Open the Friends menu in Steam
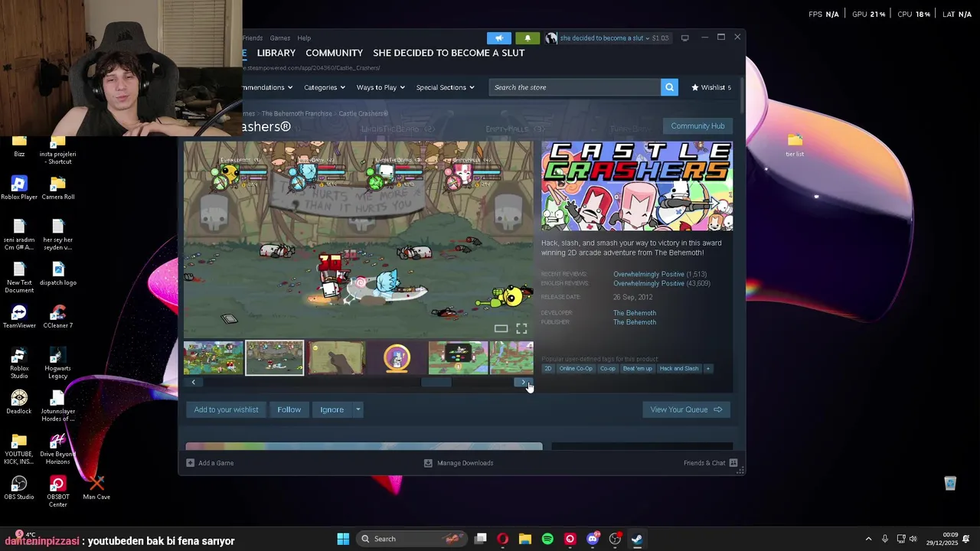Image resolution: width=980 pixels, height=551 pixels. tap(253, 38)
